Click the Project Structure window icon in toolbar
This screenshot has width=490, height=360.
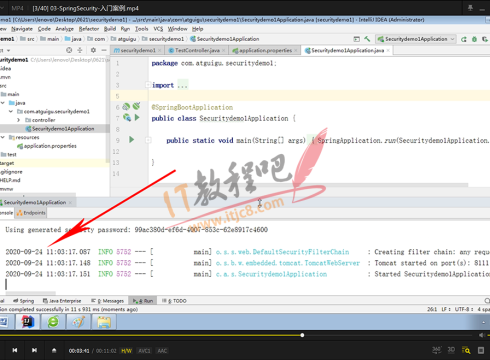[x=356, y=39]
